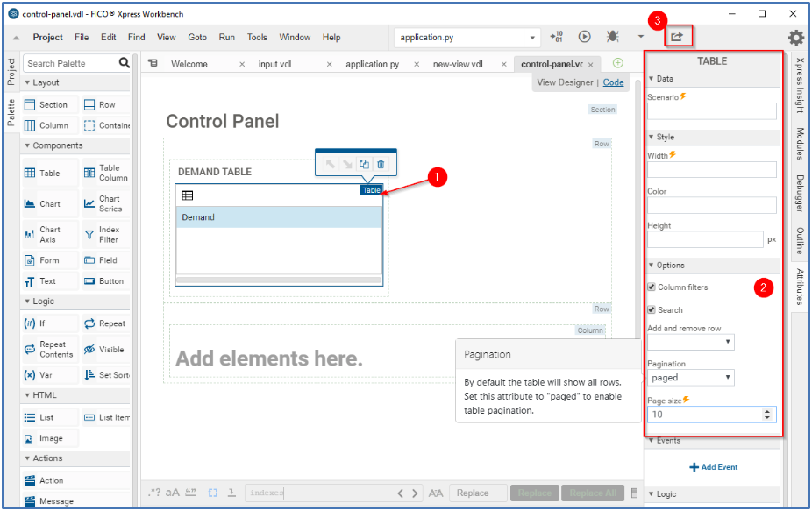Start debugging with the bug icon
The width and height of the screenshot is (812, 511).
[x=613, y=37]
